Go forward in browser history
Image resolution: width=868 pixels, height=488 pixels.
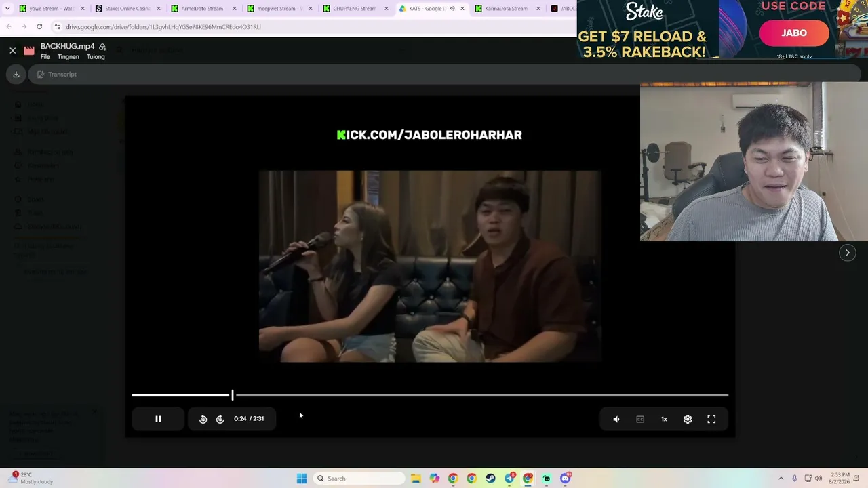click(x=24, y=27)
